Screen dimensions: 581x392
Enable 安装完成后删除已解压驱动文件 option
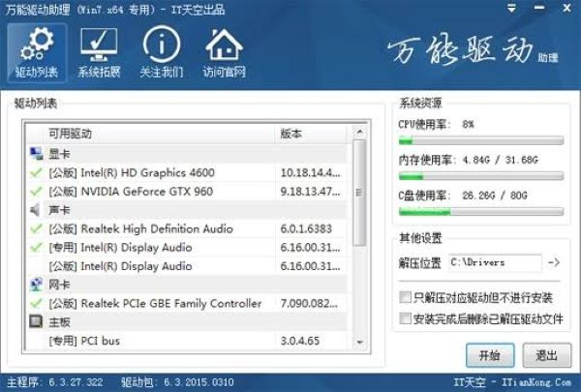(405, 318)
